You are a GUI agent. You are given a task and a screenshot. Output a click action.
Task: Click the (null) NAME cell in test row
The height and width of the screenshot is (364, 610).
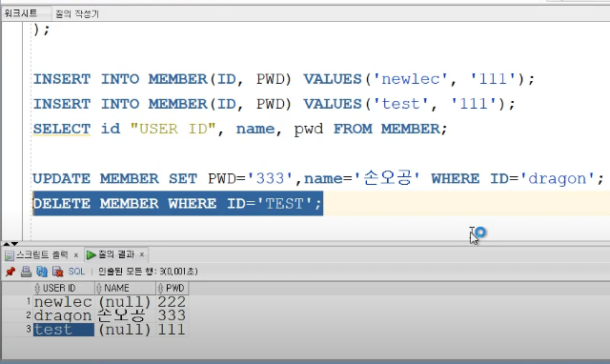pos(125,330)
